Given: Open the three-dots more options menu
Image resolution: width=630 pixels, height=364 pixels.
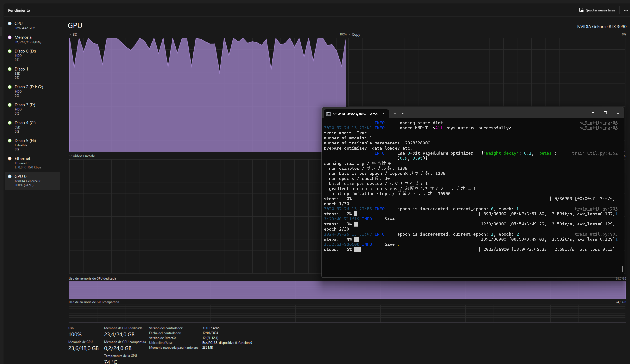Looking at the screenshot, I should [x=626, y=10].
